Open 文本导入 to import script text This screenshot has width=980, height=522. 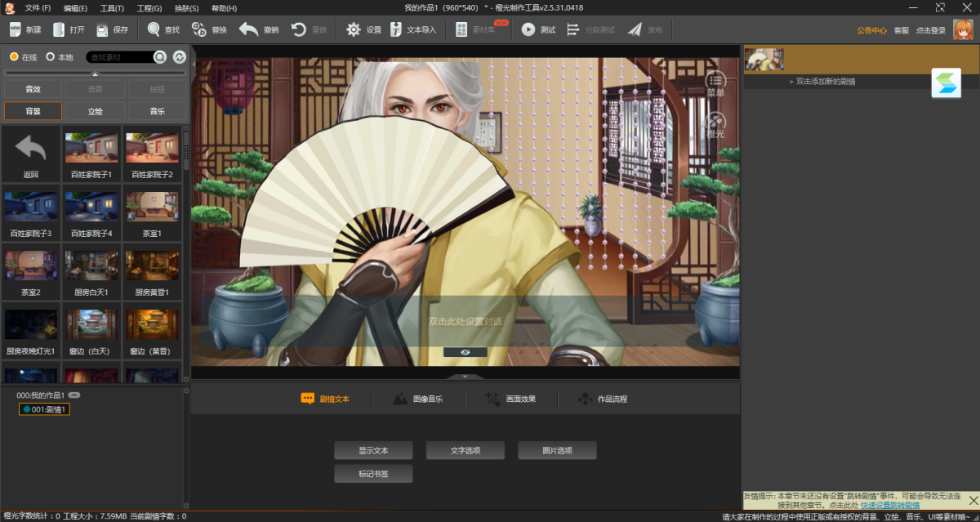[408, 29]
